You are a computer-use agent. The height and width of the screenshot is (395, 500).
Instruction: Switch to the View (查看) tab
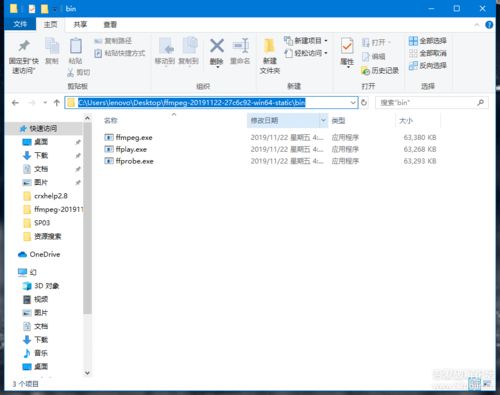pos(110,24)
